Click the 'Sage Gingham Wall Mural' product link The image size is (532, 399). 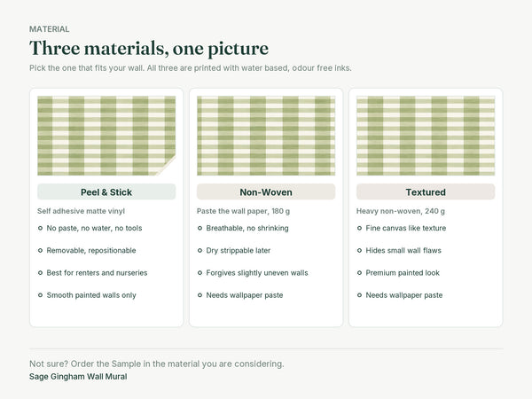tap(78, 377)
